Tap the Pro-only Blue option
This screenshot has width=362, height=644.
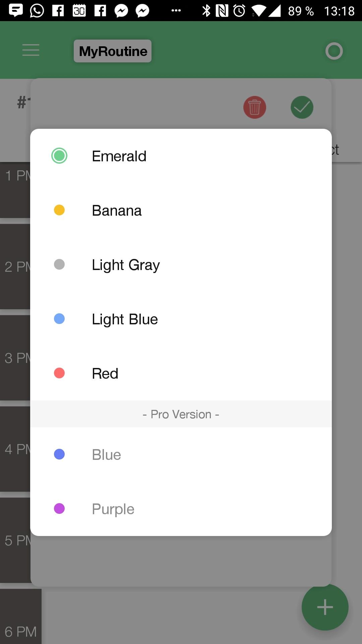[181, 454]
